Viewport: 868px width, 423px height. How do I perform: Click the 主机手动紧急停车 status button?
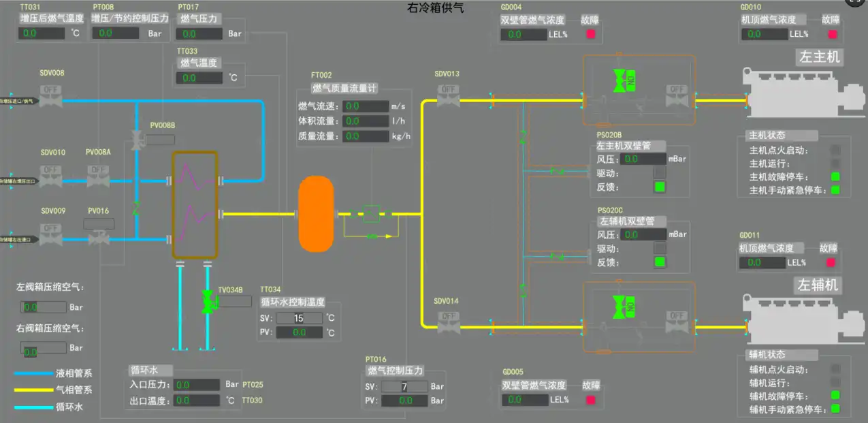[x=834, y=189]
